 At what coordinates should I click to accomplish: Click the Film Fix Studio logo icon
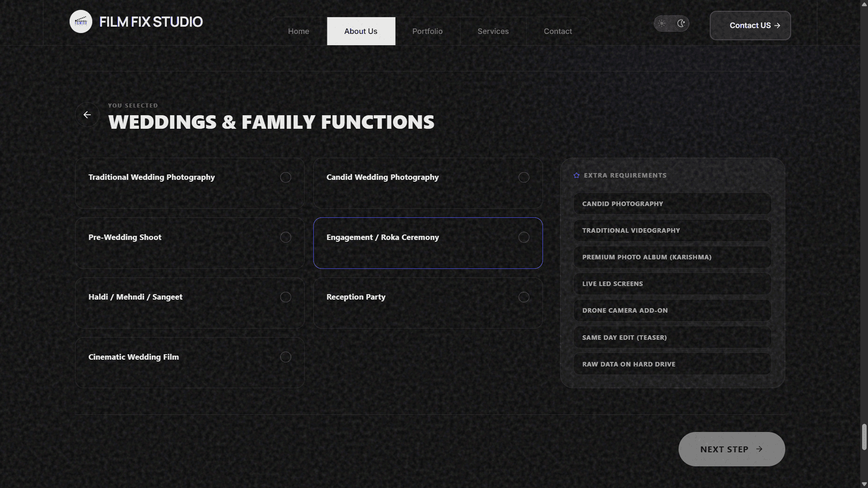click(x=81, y=22)
